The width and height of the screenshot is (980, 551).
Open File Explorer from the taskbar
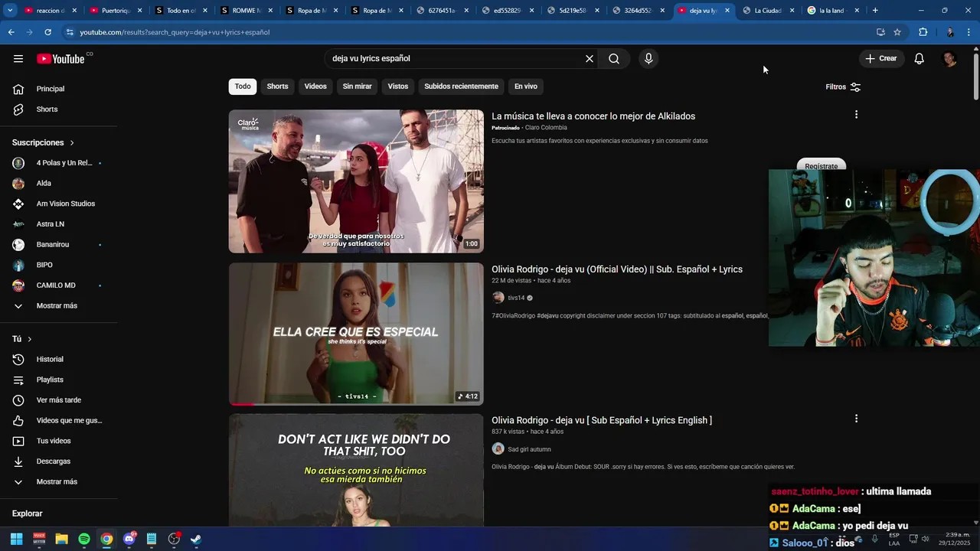point(62,539)
